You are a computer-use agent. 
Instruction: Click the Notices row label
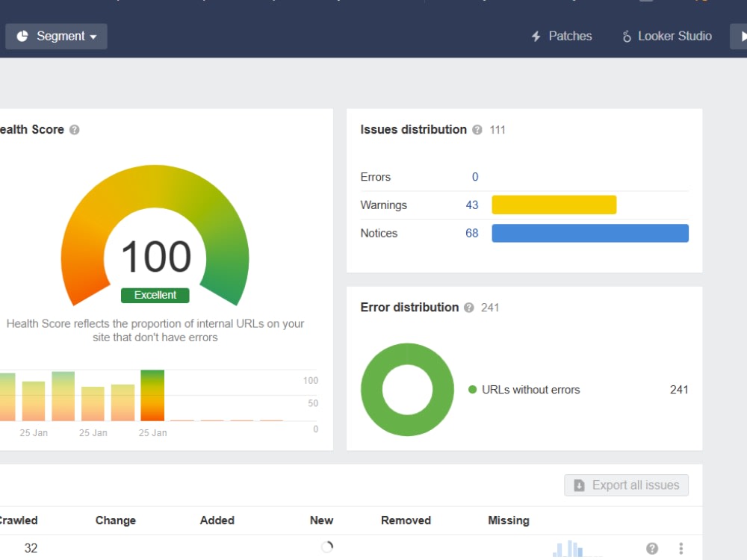point(379,233)
